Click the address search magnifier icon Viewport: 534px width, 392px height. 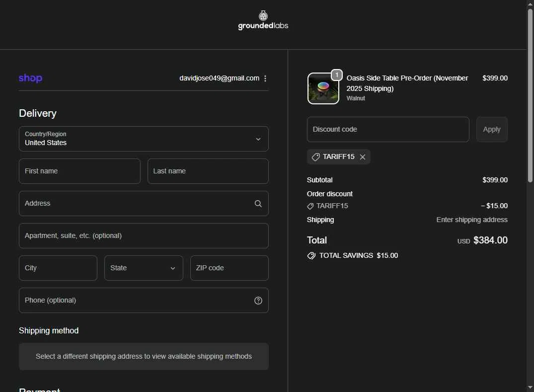pyautogui.click(x=258, y=203)
